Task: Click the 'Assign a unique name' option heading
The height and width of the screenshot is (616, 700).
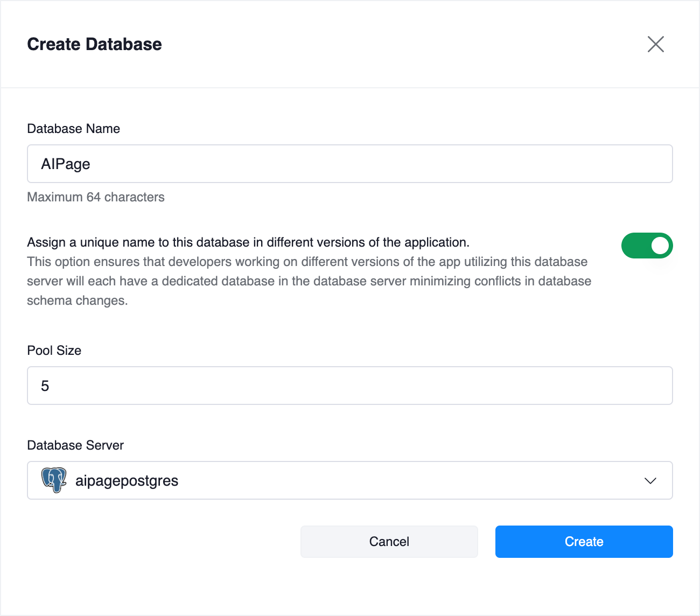Action: click(x=248, y=242)
